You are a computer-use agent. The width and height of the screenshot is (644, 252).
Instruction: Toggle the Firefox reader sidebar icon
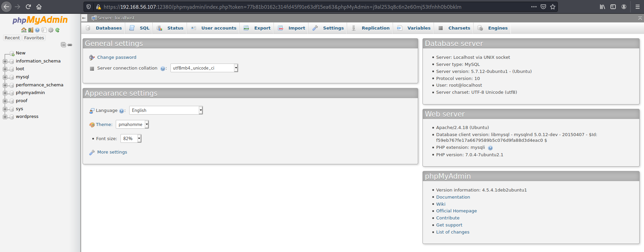[613, 7]
